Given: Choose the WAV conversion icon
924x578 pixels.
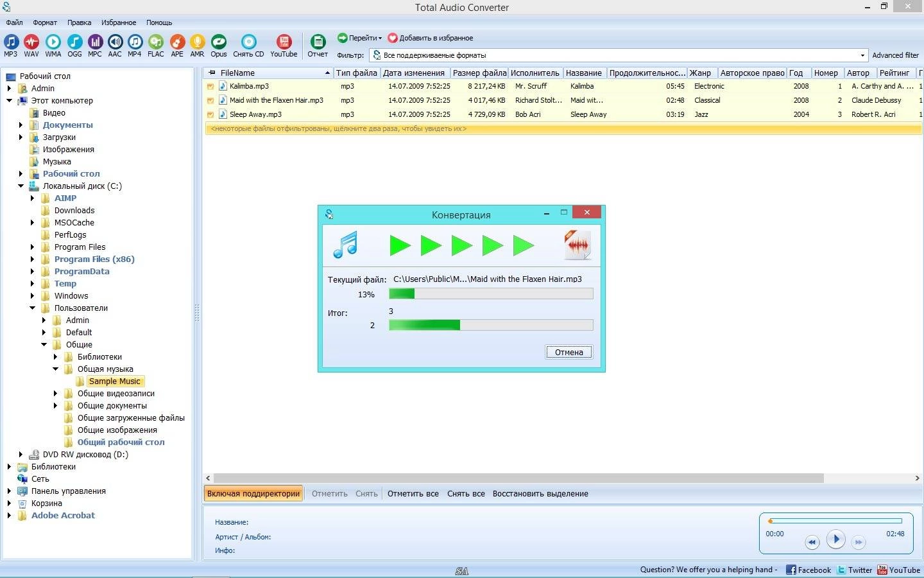Looking at the screenshot, I should pyautogui.click(x=31, y=46).
